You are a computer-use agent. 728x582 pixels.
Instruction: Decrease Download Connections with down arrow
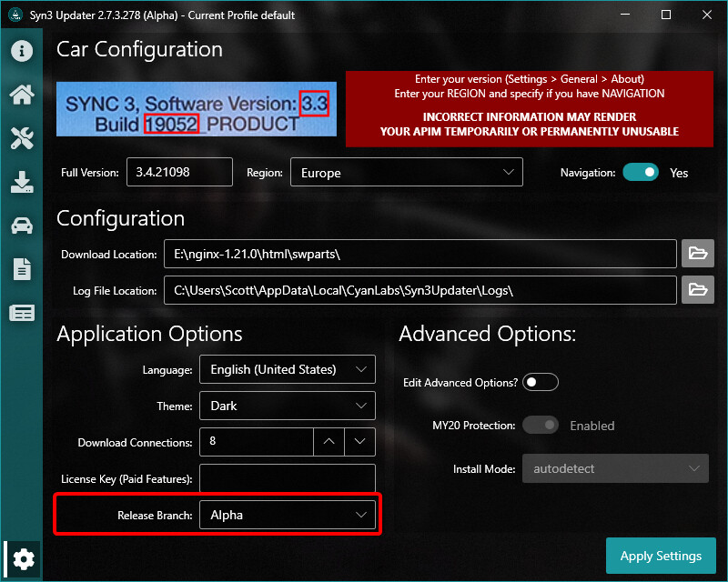[x=359, y=441]
